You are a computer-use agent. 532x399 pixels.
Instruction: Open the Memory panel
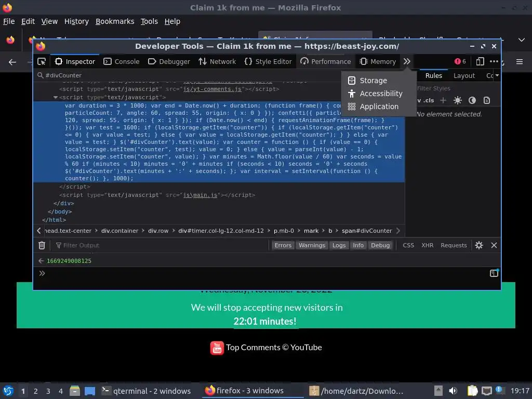tap(378, 61)
